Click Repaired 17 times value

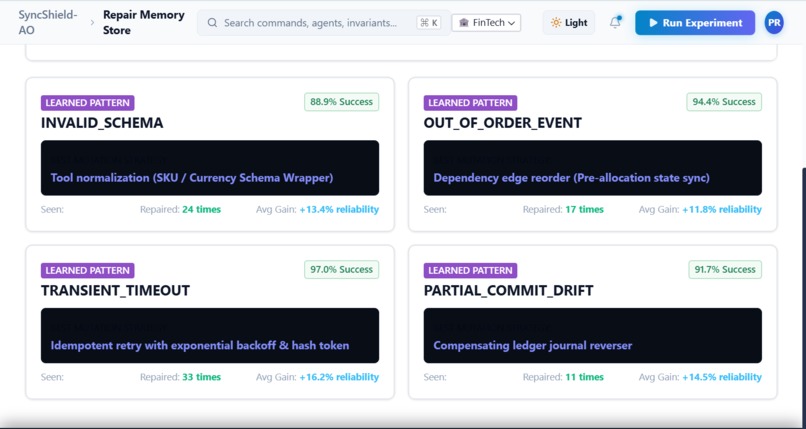584,210
